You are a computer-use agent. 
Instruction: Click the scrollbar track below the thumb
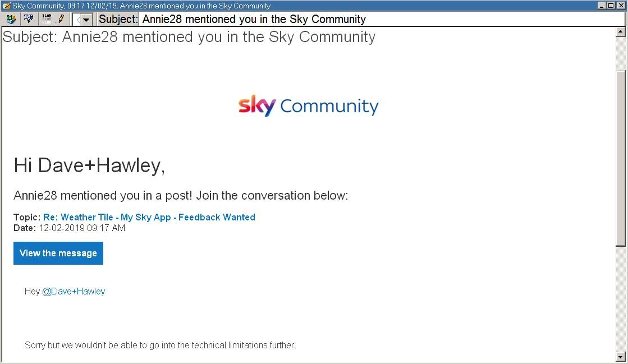tap(620, 299)
